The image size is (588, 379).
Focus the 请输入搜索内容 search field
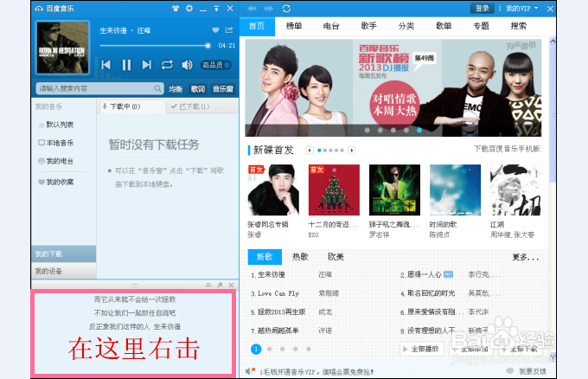point(99,88)
